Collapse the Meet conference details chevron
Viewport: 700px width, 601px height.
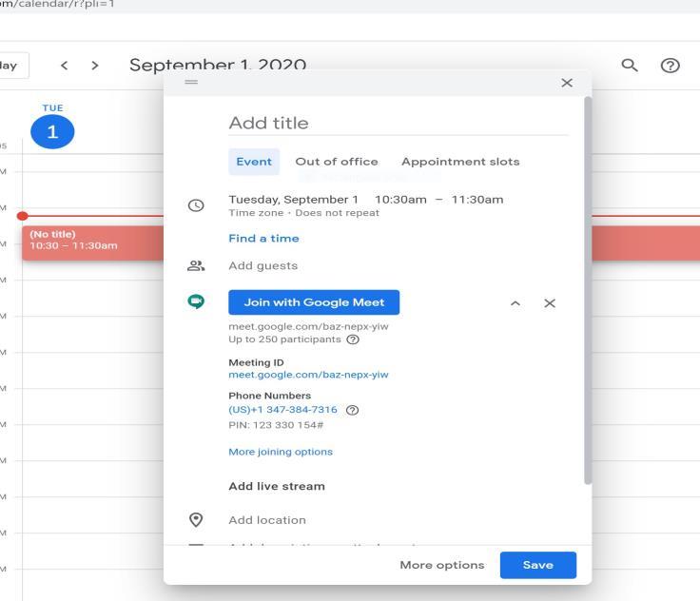tap(515, 303)
